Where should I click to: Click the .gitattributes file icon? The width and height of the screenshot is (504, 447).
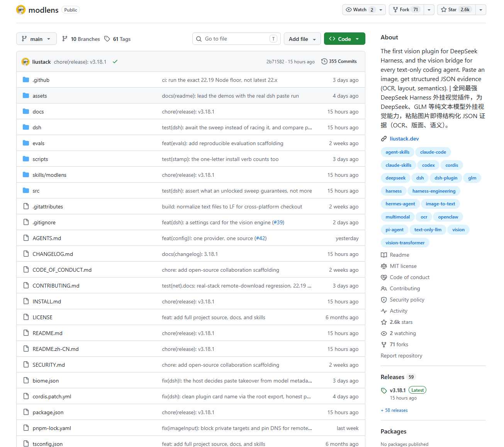point(26,207)
